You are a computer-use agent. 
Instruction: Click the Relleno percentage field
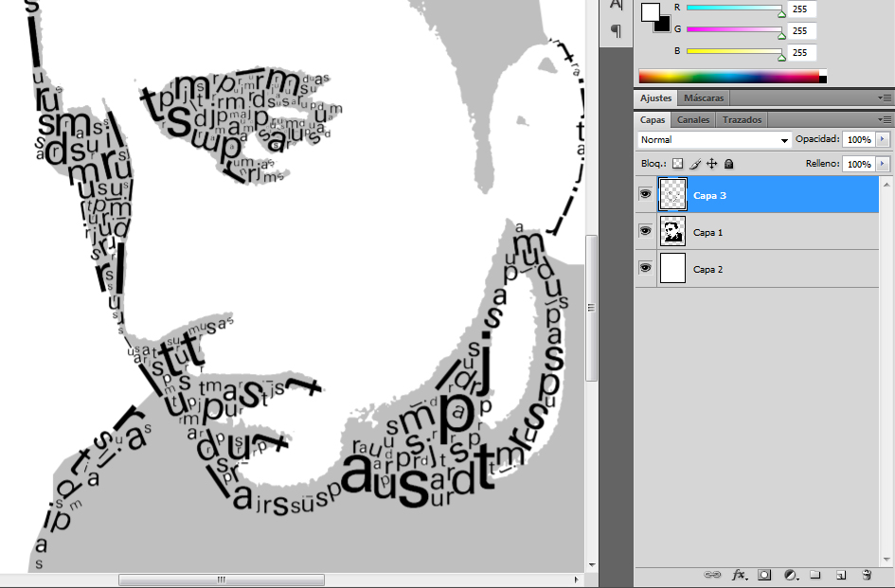(859, 164)
